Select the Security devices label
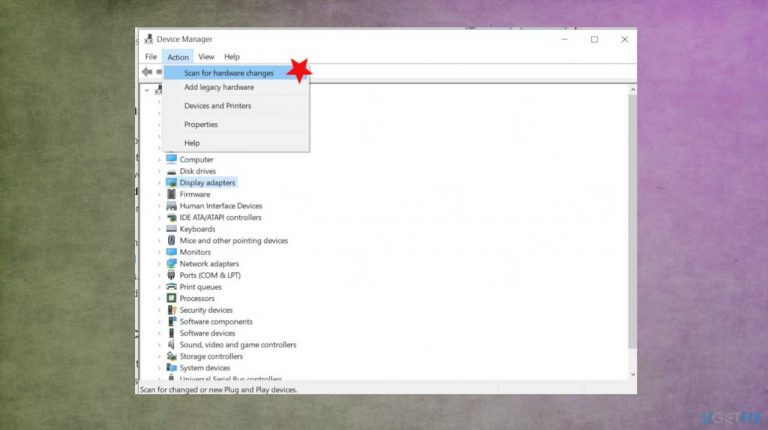 pyautogui.click(x=206, y=310)
